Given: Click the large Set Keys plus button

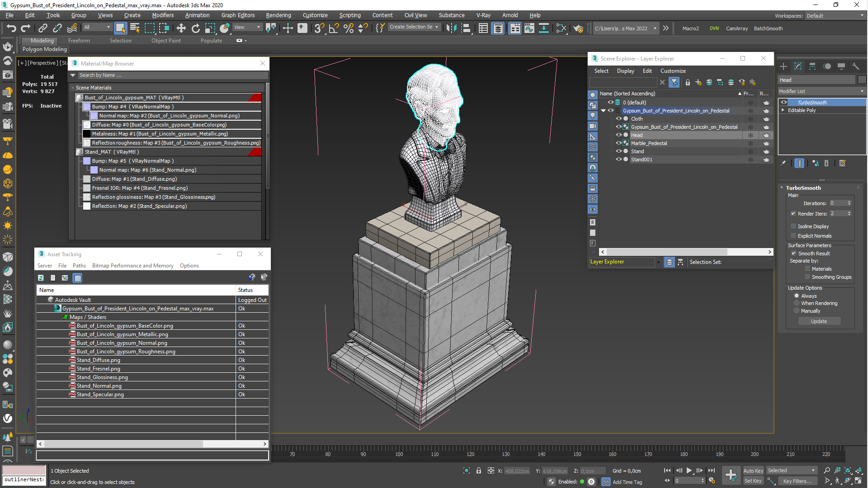Looking at the screenshot, I should pos(731,475).
